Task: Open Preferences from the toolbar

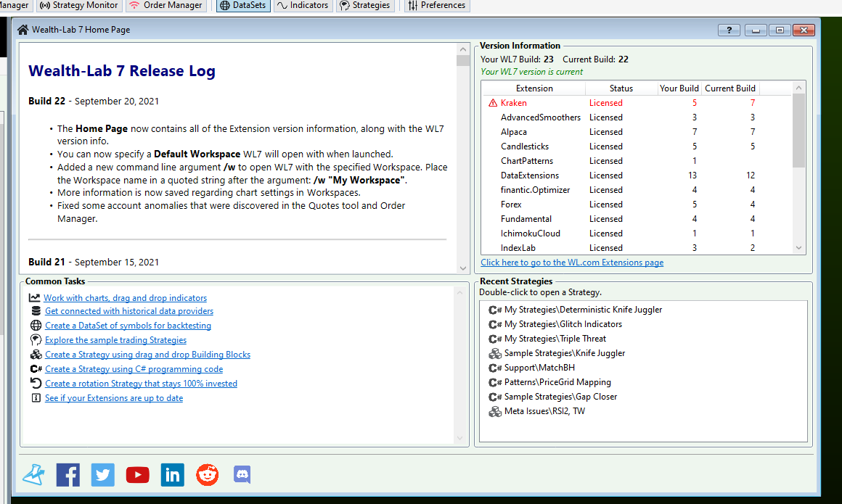Action: [436, 5]
